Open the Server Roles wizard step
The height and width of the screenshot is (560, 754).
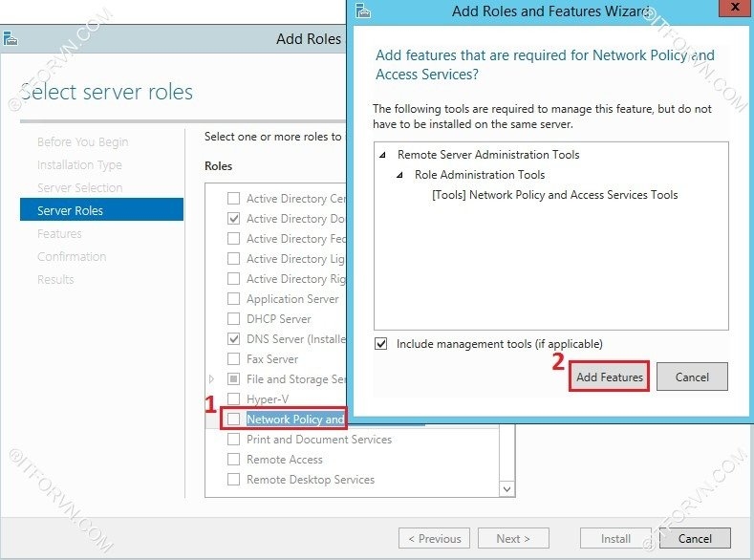pos(70,210)
